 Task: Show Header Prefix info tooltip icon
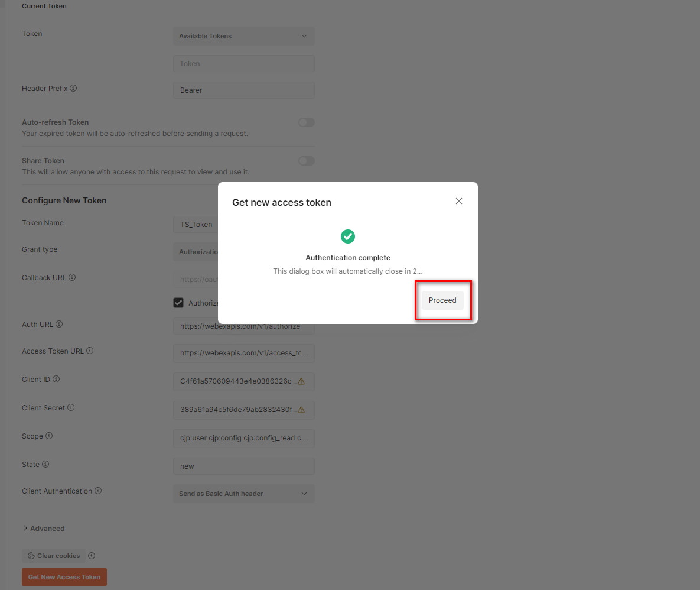(x=73, y=89)
